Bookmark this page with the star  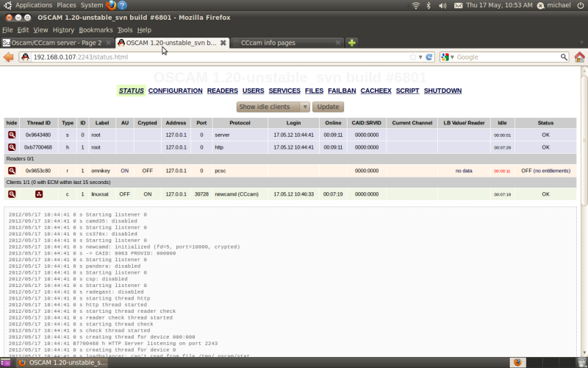pyautogui.click(x=413, y=57)
